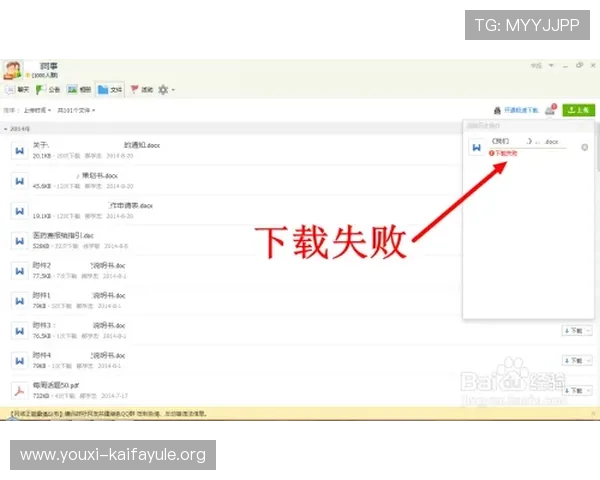
Task: Remove the failed download entry in popup
Action: click(584, 147)
